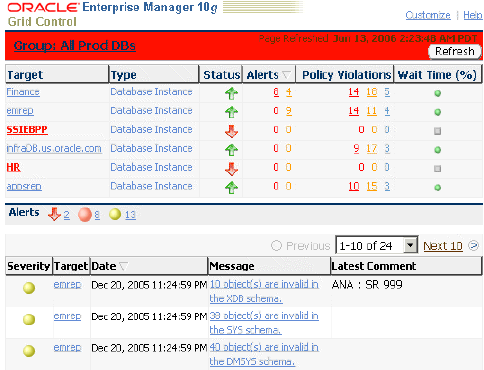Click the red down status arrow for SSIEBPP
The height and width of the screenshot is (370, 484).
coord(231,131)
